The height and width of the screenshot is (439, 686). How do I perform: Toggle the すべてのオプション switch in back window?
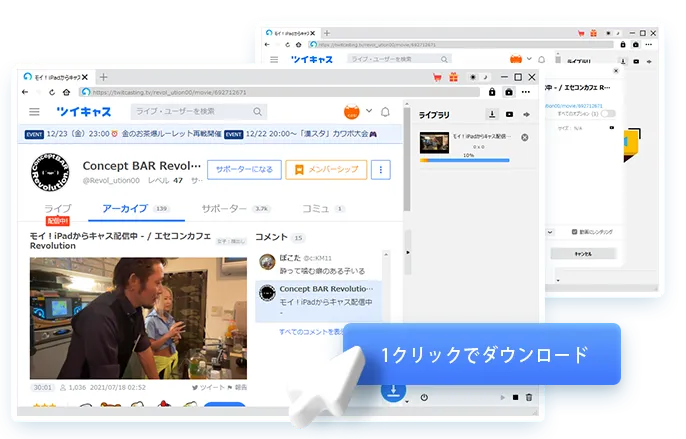608,114
